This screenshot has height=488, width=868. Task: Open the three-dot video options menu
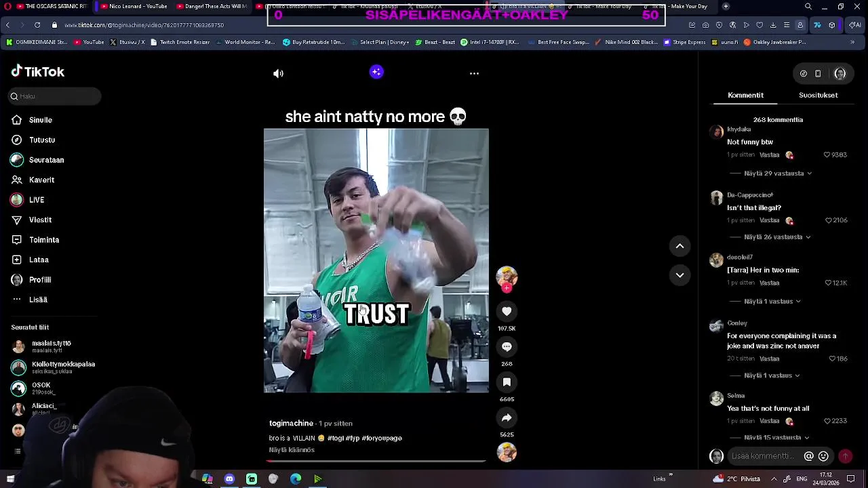[x=474, y=73]
